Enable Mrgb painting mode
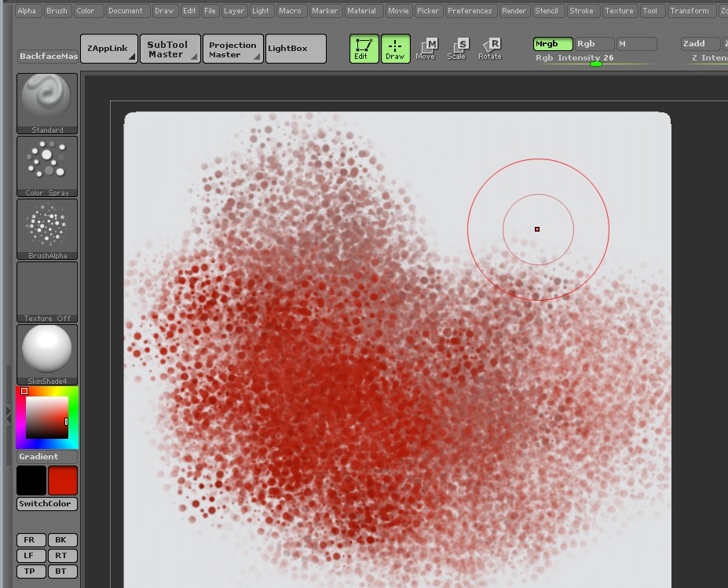This screenshot has width=728, height=588. [552, 44]
